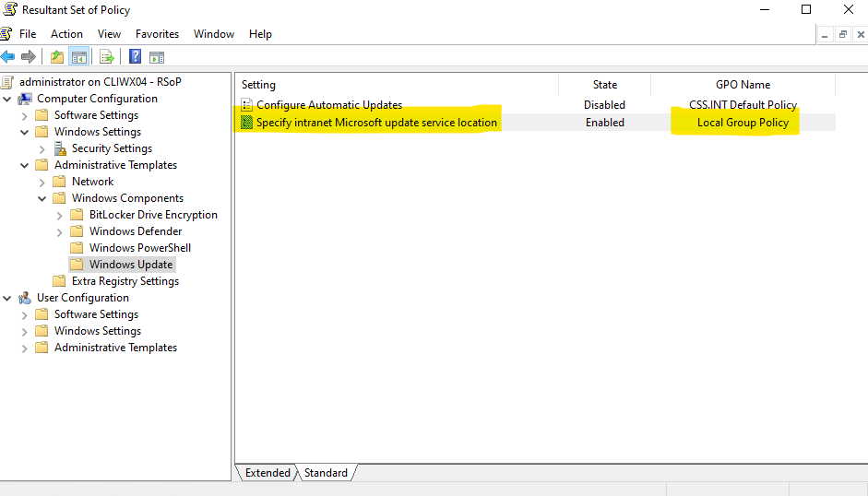
Task: Click the 'Local Group Policy' GPO cell
Action: coord(743,123)
